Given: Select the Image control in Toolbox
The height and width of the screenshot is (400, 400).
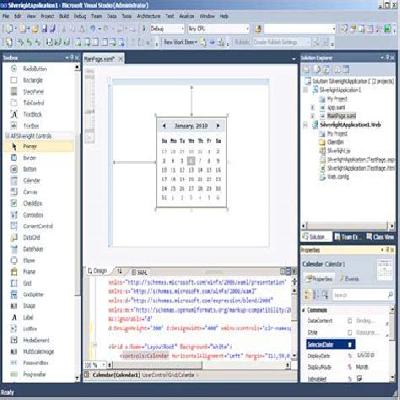Looking at the screenshot, I should pos(29,306).
